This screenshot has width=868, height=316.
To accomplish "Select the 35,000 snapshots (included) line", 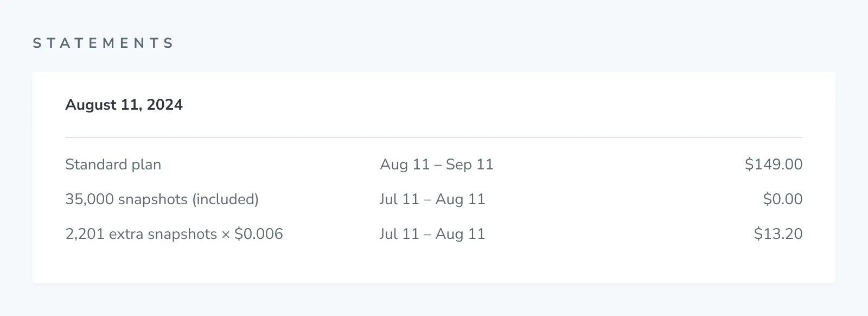I will click(x=162, y=199).
